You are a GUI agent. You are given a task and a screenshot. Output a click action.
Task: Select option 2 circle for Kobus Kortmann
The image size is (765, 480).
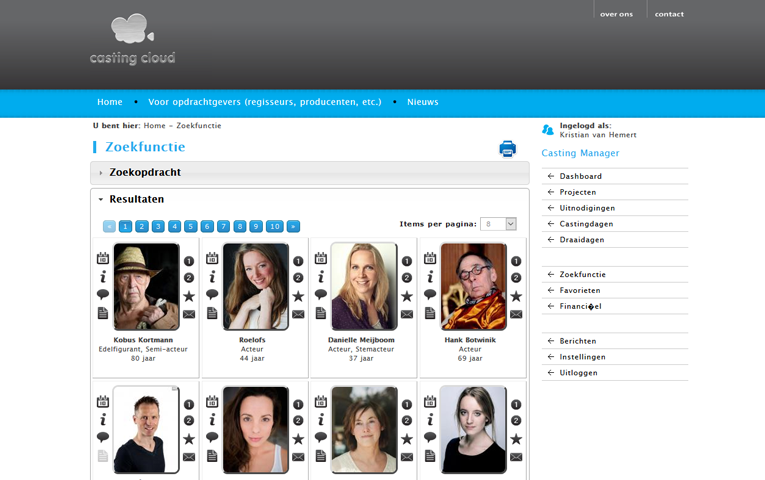(x=189, y=278)
